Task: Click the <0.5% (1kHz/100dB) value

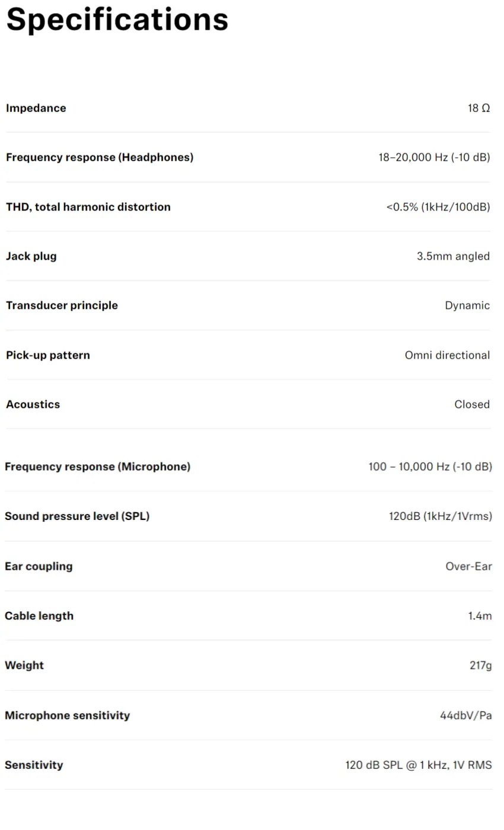Action: click(x=438, y=207)
